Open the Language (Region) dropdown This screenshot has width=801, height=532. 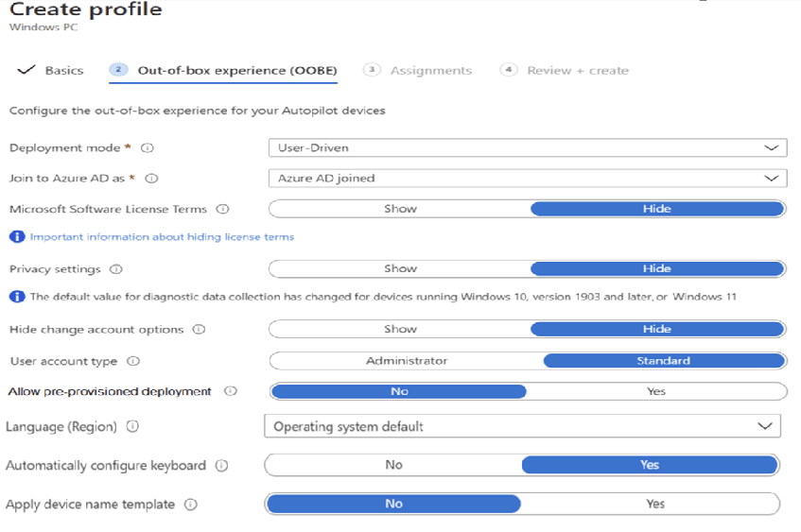click(522, 427)
